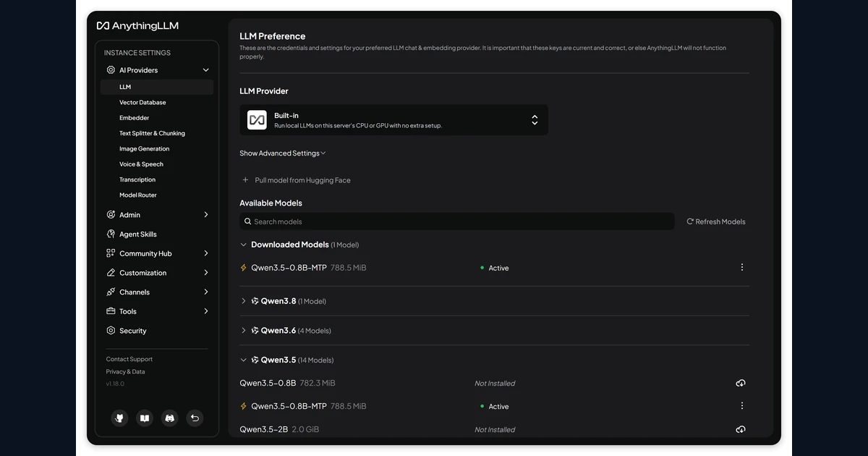Open the Privacy & Data link
Image resolution: width=868 pixels, height=456 pixels.
[125, 371]
